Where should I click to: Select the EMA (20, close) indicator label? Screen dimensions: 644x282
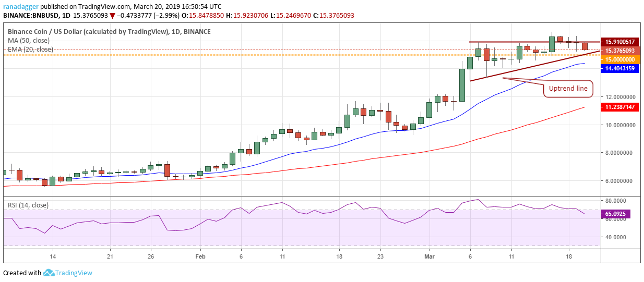pos(30,49)
